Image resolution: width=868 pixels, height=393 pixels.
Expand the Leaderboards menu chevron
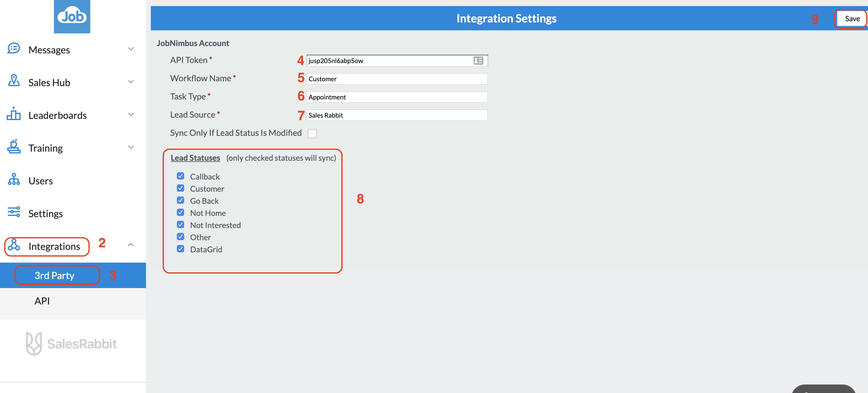point(131,115)
